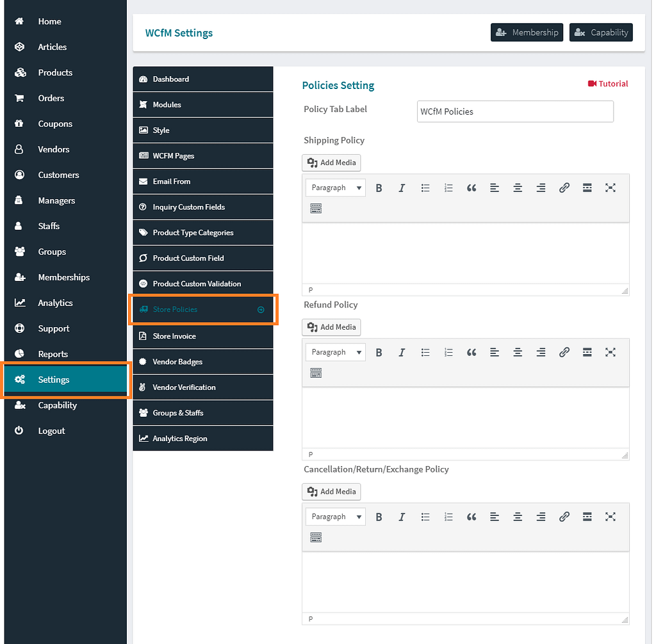Toggle fullscreen in Cancellation policy editor
Viewport: 656px width, 644px height.
point(610,517)
